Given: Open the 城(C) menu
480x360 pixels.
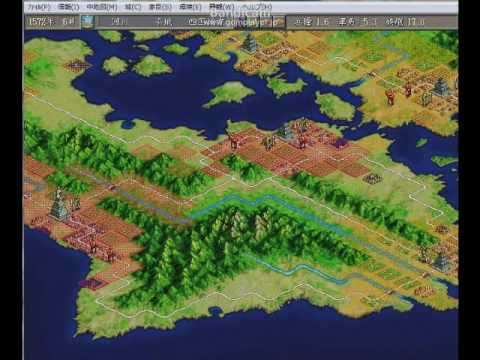Looking at the screenshot, I should tap(133, 7).
